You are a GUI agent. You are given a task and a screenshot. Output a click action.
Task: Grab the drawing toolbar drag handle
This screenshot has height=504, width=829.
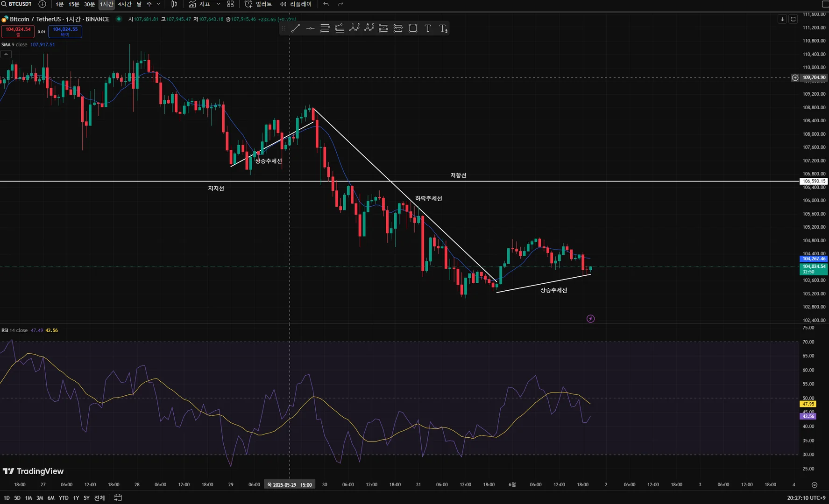(283, 28)
